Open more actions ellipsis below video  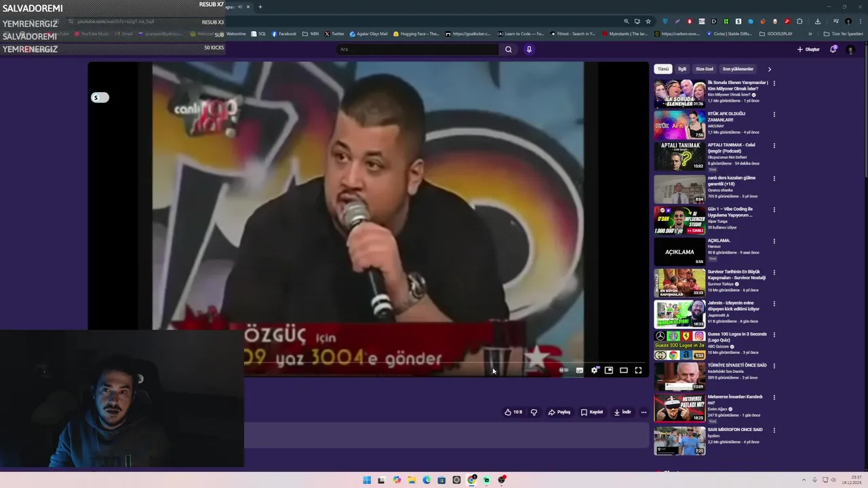pos(644,412)
